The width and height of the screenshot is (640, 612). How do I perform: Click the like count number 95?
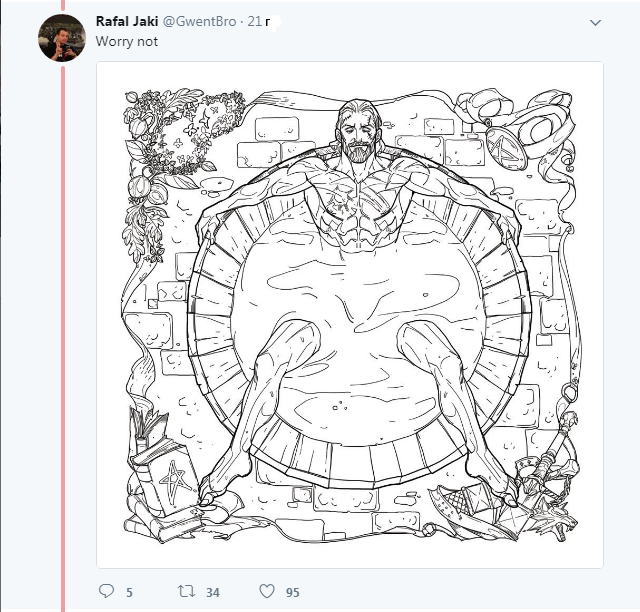[x=293, y=593]
